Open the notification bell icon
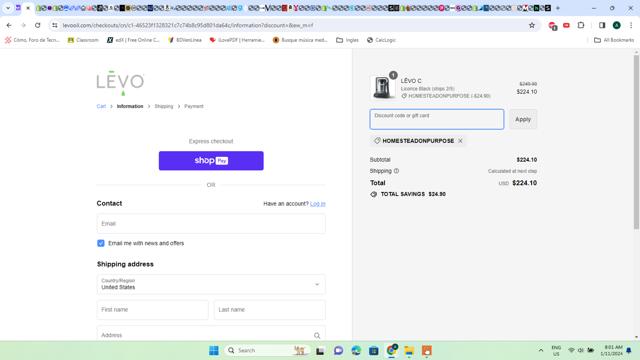 click(629, 350)
